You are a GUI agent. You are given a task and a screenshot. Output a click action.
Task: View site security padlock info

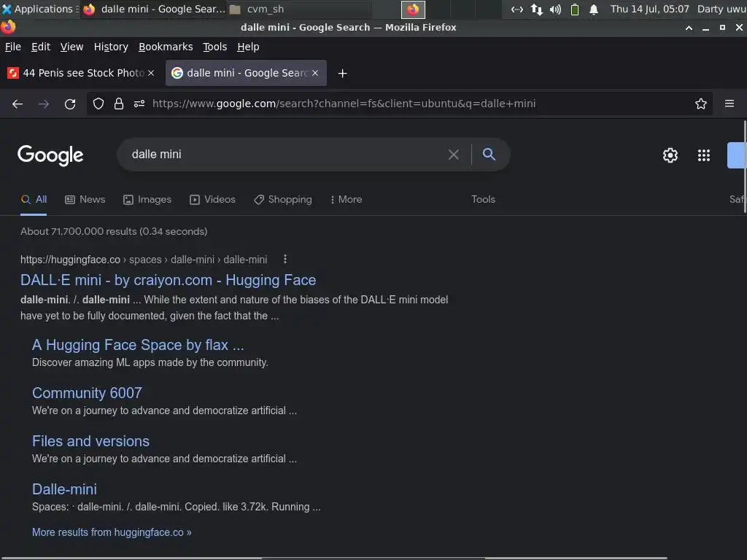tap(119, 104)
